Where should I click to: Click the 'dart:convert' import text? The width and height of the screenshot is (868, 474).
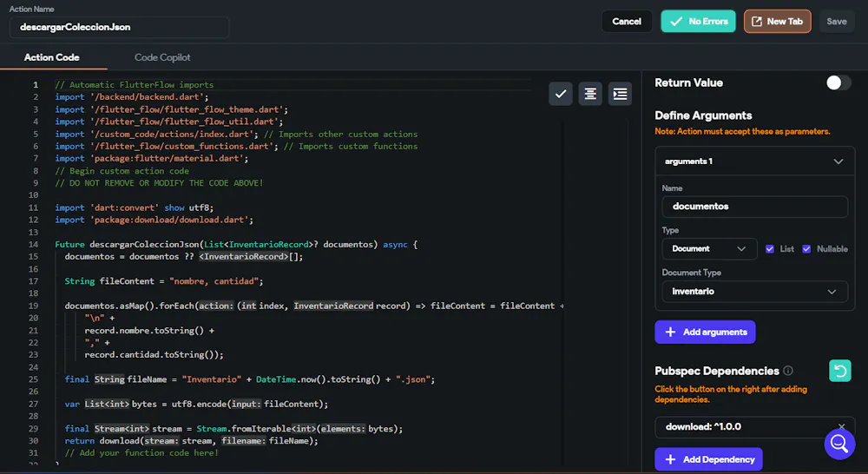(124, 207)
